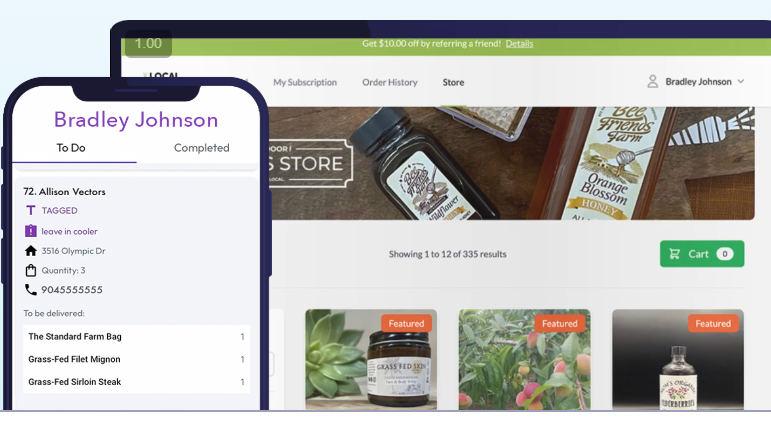Open the peach tree product thumbnail
771x424 pixels.
click(x=525, y=359)
